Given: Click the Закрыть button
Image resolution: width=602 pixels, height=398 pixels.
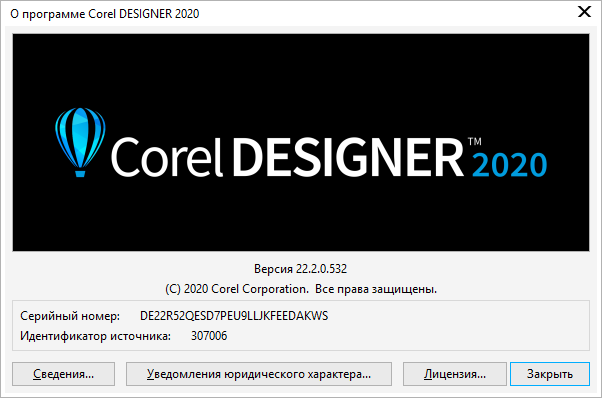Looking at the screenshot, I should (x=550, y=374).
